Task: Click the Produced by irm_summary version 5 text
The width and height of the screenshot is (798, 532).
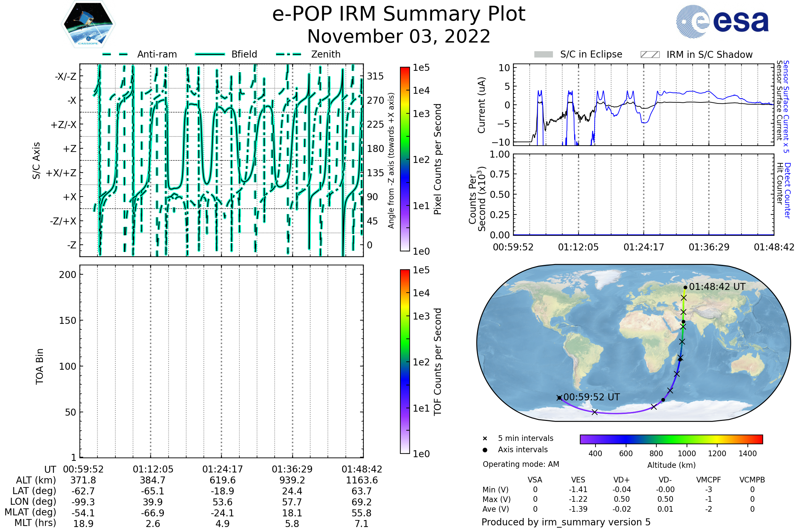Action: 566,522
